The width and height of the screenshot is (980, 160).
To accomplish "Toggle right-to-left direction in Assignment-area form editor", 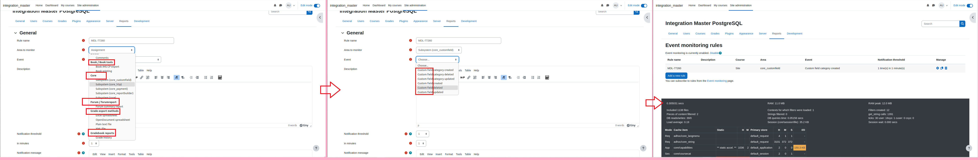I will click(183, 77).
